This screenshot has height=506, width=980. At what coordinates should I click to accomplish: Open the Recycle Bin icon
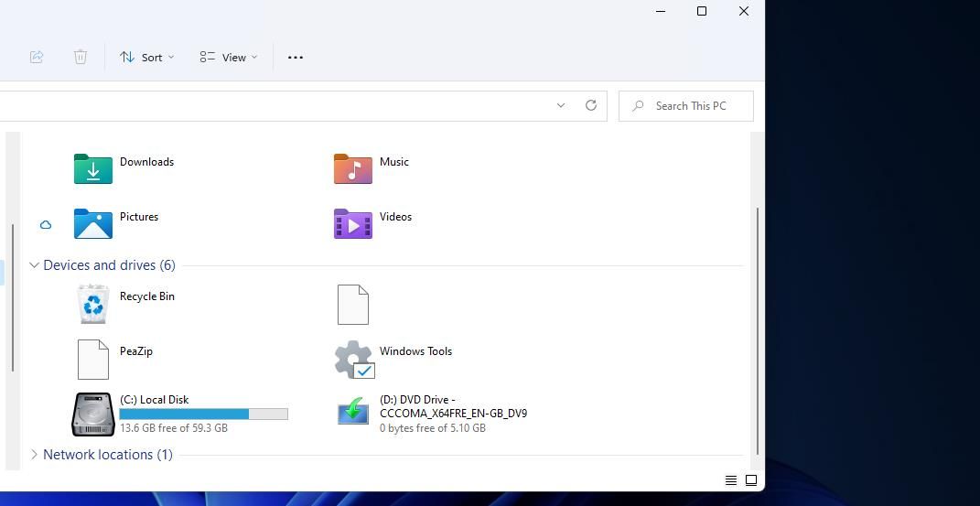pyautogui.click(x=92, y=304)
